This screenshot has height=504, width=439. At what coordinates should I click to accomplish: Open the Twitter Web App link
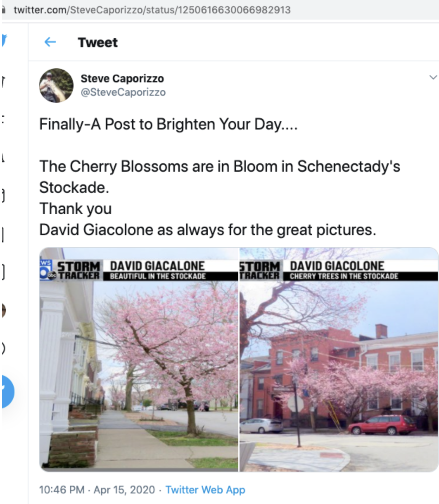(x=205, y=490)
